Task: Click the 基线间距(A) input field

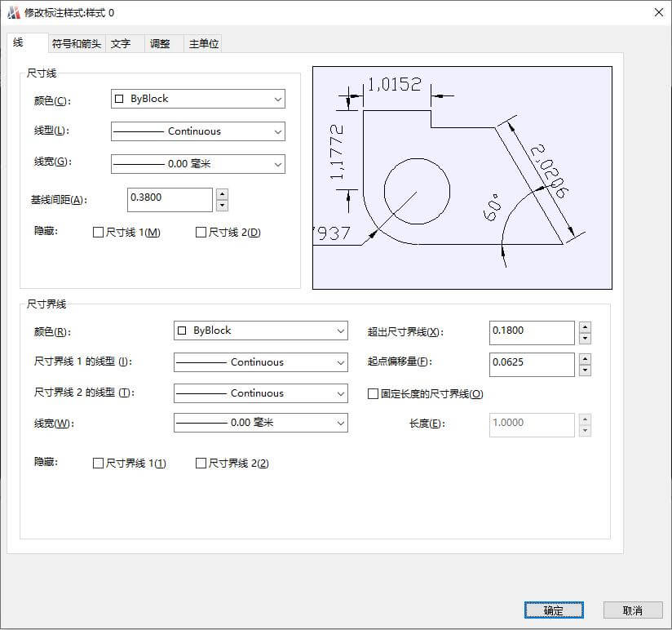Action: click(170, 200)
